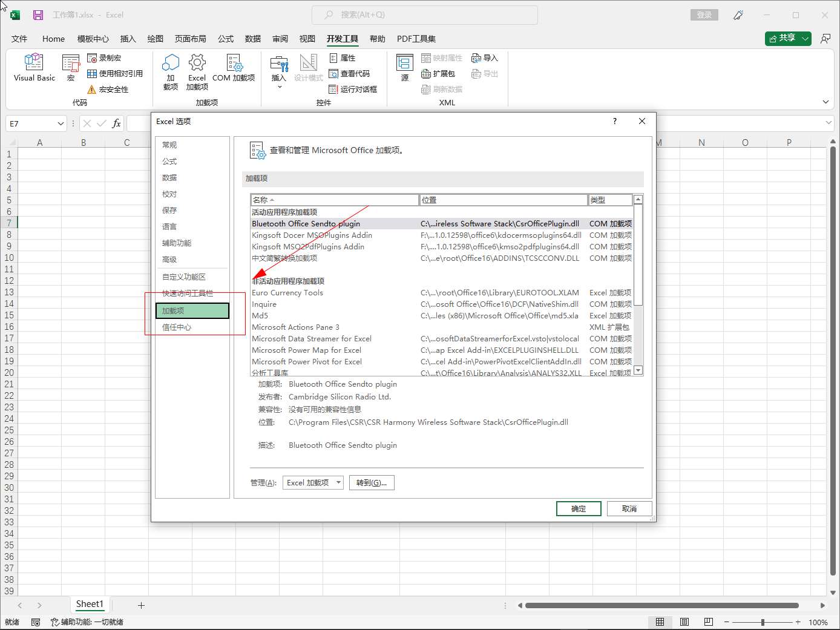Open the XML 源 source pane
This screenshot has height=630, width=840.
coord(405,68)
